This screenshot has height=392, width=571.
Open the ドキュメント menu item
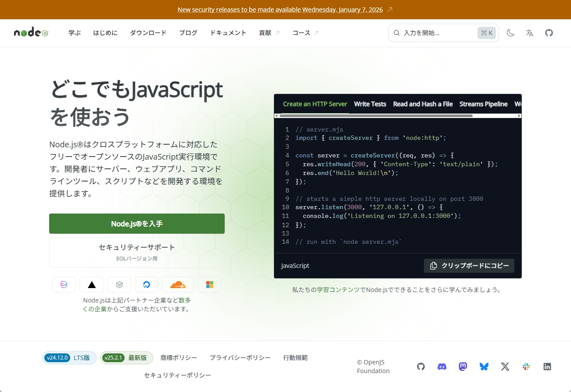[x=228, y=33]
